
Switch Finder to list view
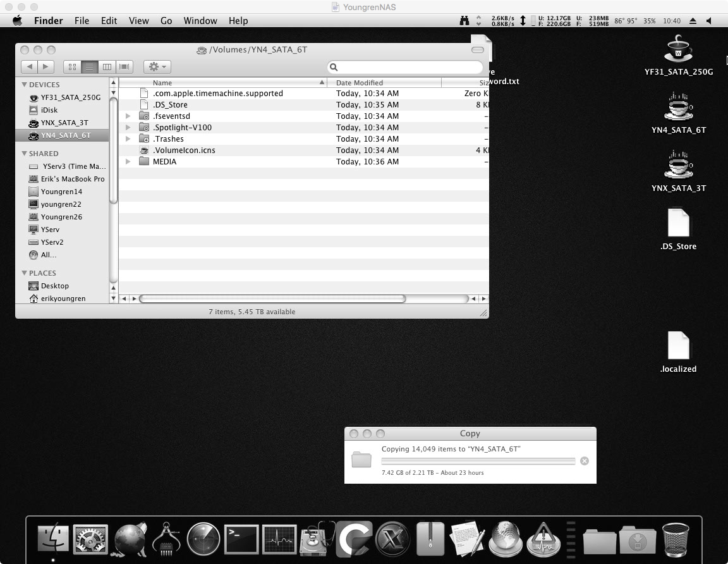click(x=89, y=67)
